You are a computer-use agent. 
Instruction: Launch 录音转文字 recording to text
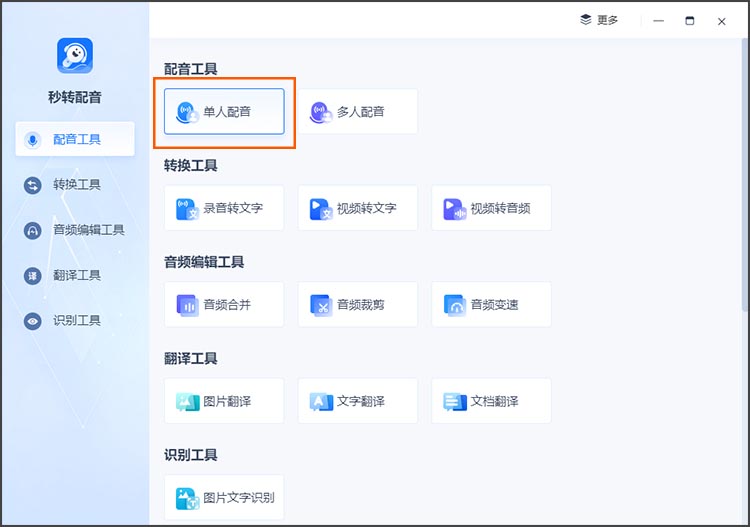click(224, 208)
